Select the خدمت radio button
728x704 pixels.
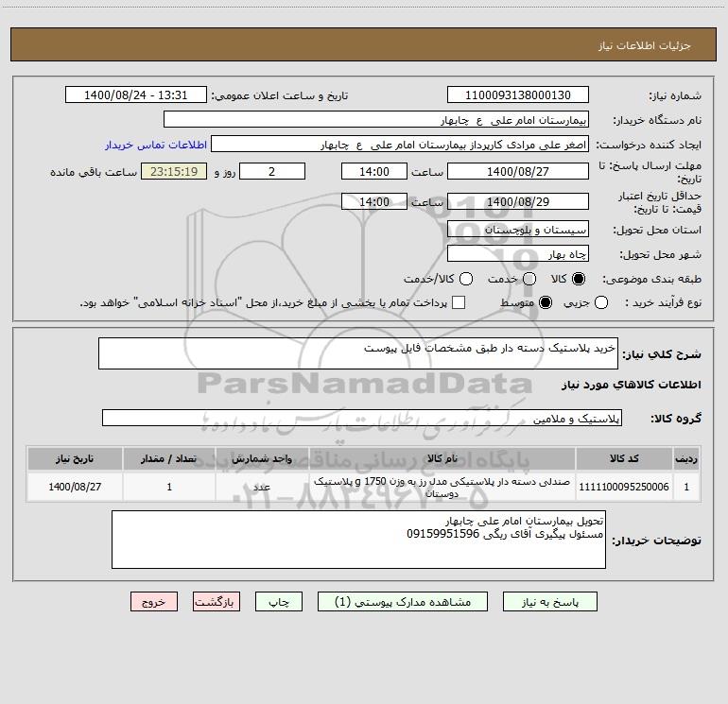pyautogui.click(x=529, y=279)
